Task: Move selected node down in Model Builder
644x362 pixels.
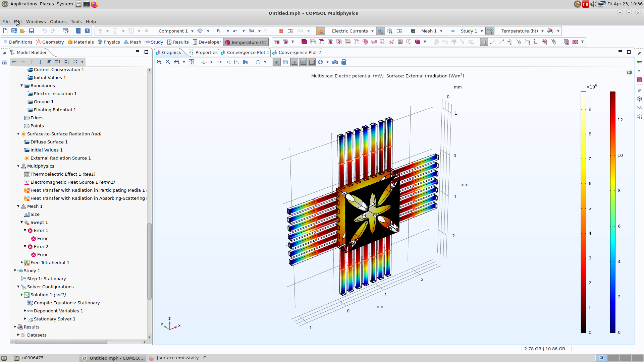Action: coord(40,62)
